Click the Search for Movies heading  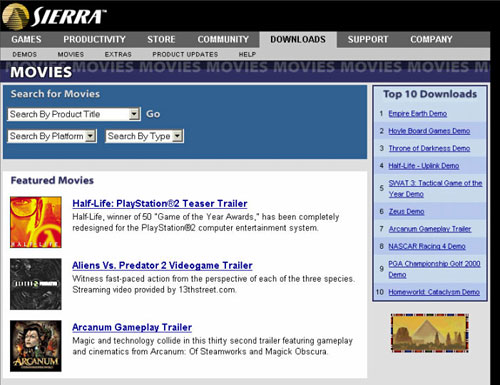point(55,94)
